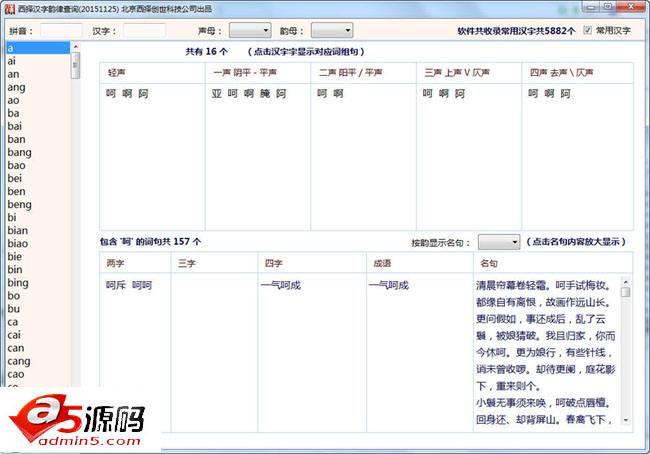Select 'bi' in the pinyin list
Viewport: 650px width, 454px height.
point(38,217)
